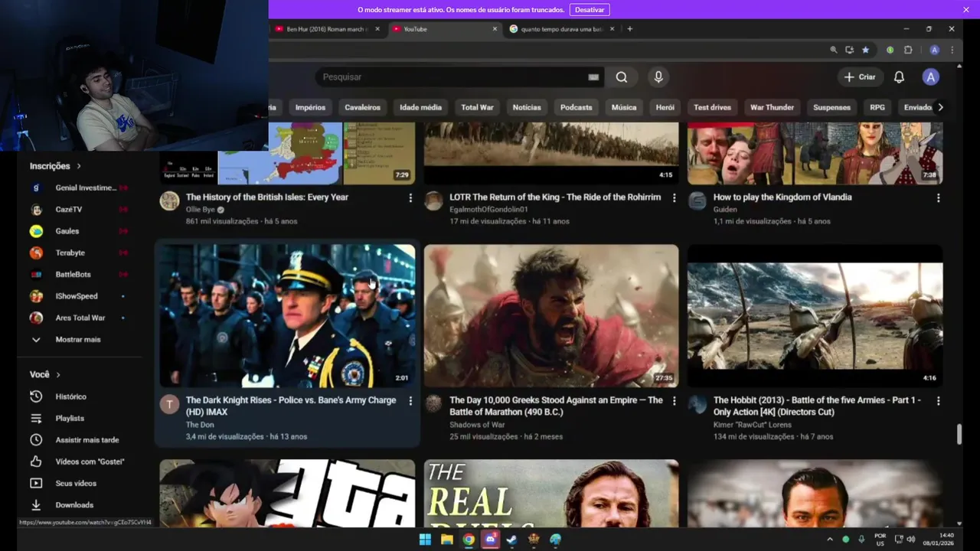Bookmark this page with the star icon
Image resolution: width=980 pixels, height=551 pixels.
click(865, 50)
